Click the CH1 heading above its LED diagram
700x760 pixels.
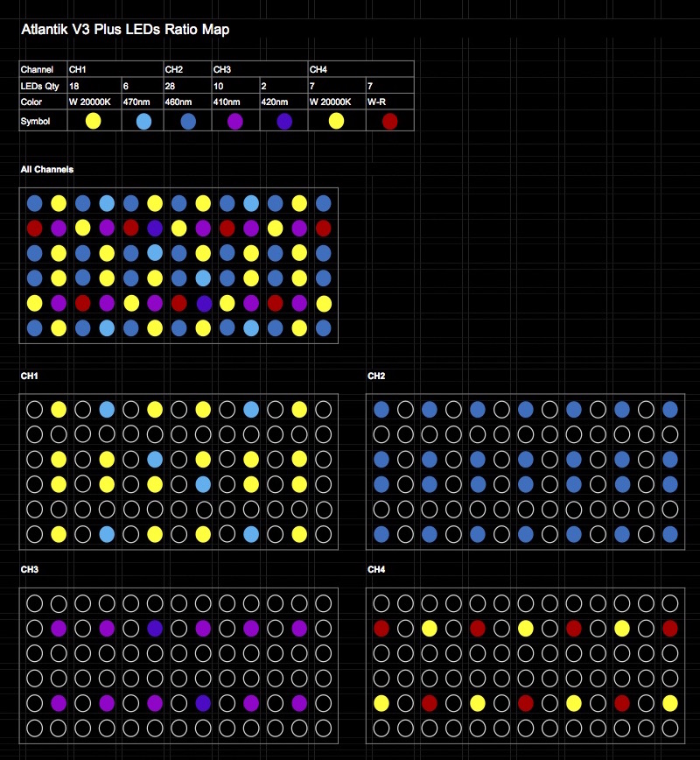29,376
